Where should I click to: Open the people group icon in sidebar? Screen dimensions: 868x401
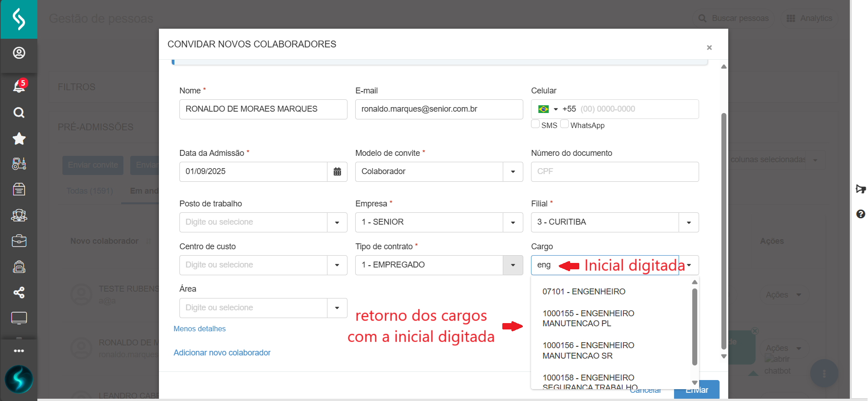coord(19,215)
